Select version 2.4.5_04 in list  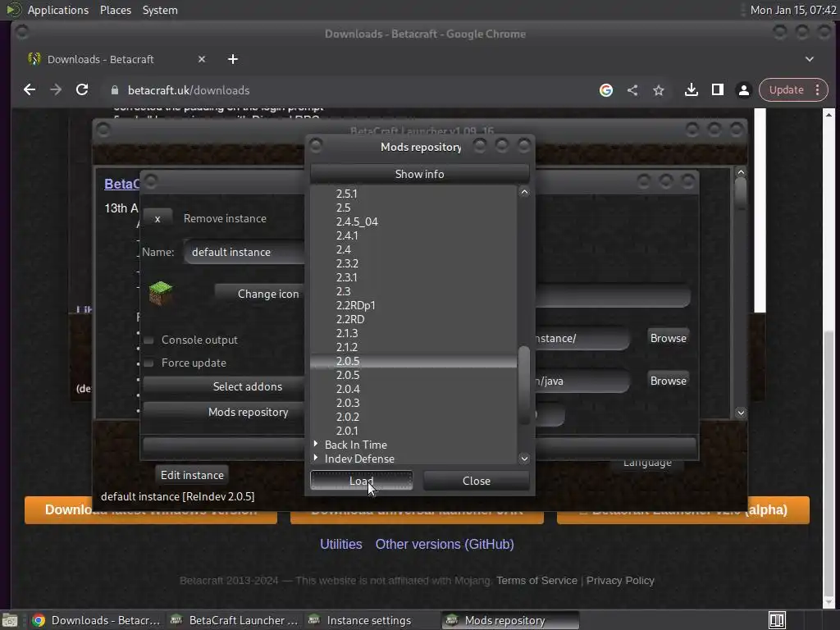click(x=357, y=221)
